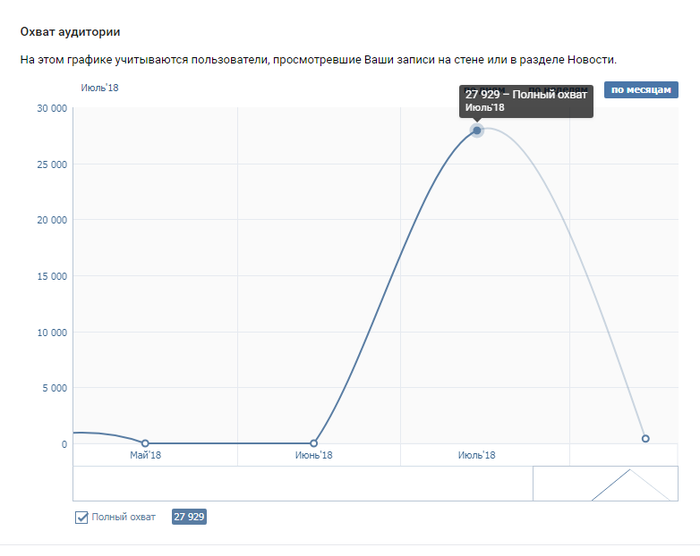Click the Май'18 x-axis label
Viewport: 700px width, 556px height.
coord(145,456)
